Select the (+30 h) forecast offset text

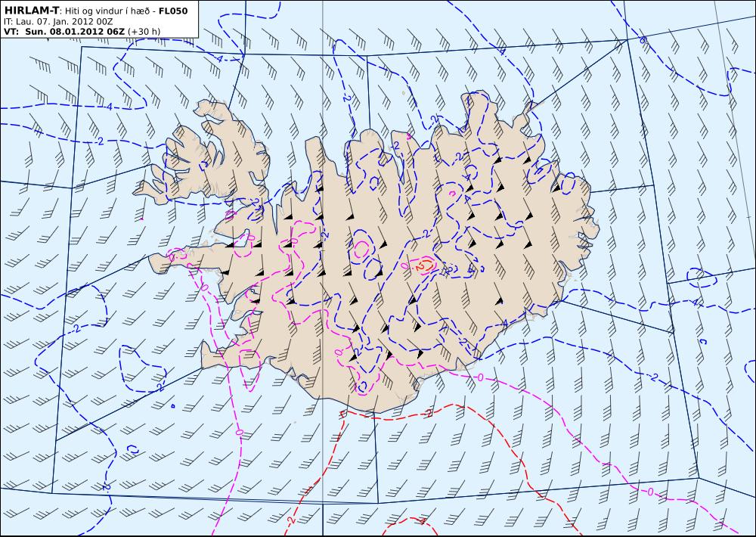[x=144, y=32]
